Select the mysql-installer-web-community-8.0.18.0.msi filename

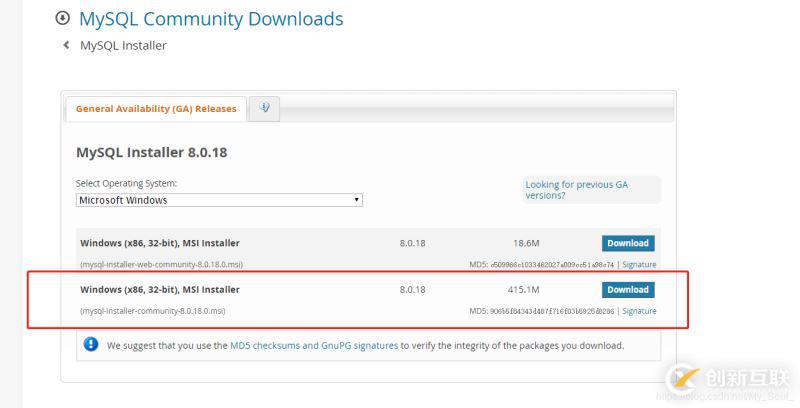(162, 265)
